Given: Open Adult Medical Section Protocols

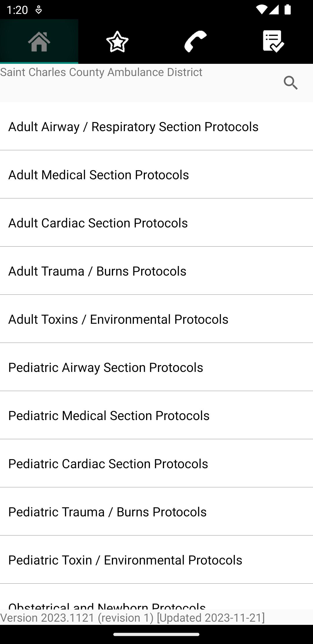Looking at the screenshot, I should (x=156, y=174).
